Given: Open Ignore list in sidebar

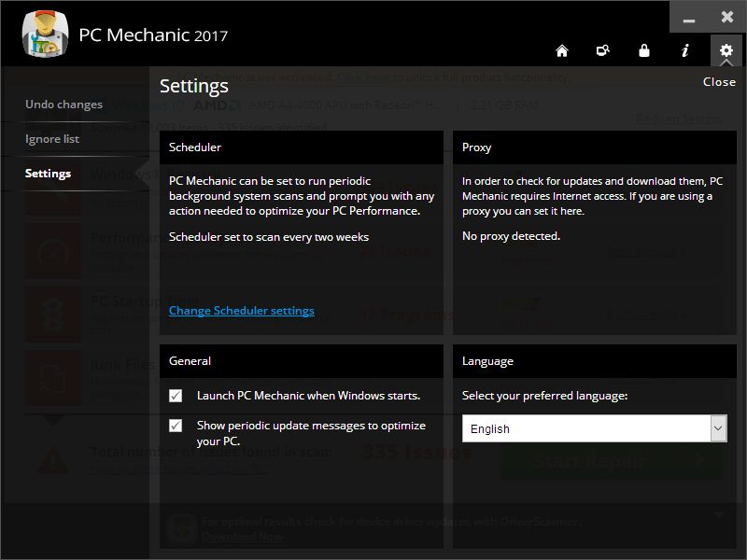Looking at the screenshot, I should (52, 139).
